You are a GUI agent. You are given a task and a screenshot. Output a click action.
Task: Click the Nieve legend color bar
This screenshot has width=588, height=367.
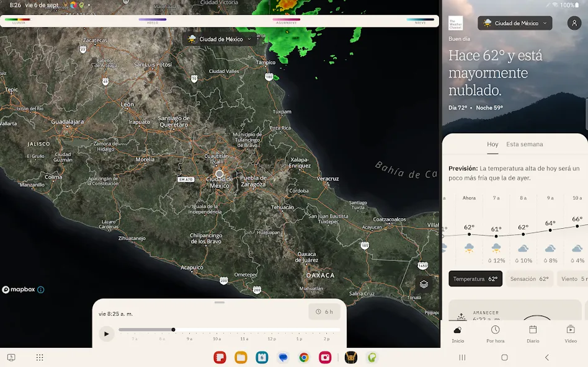[421, 19]
